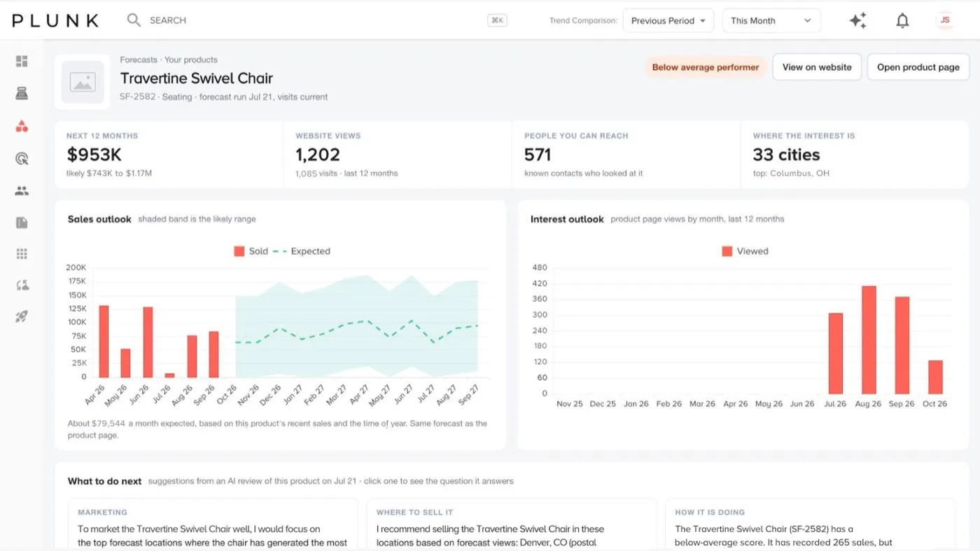Open the people contacts icon in sidebar
This screenshot has width=980, height=551.
(22, 190)
